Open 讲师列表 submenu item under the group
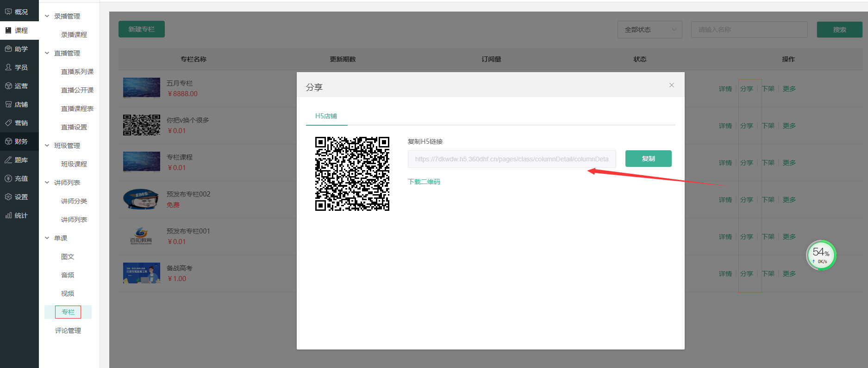Image resolution: width=868 pixels, height=368 pixels. point(74,220)
